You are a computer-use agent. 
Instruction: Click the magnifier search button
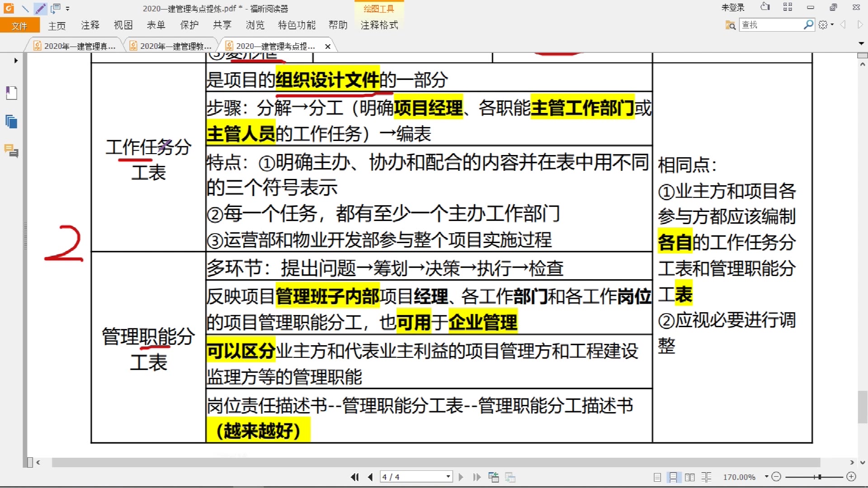pyautogui.click(x=808, y=24)
